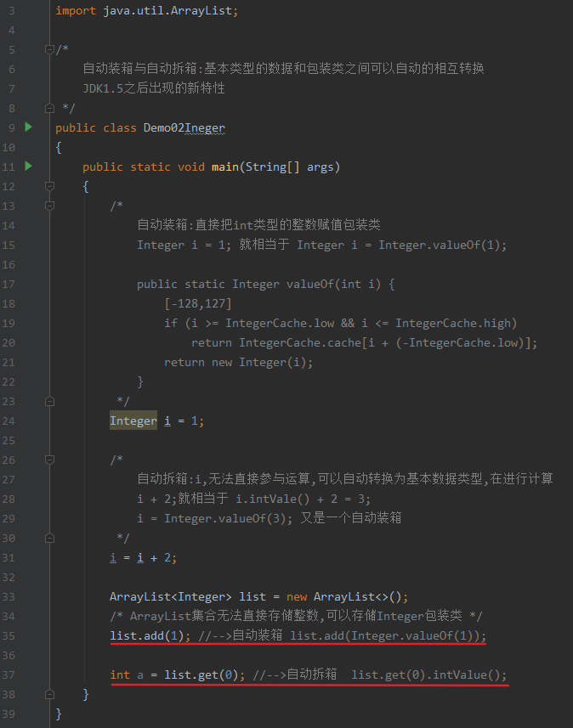573x728 pixels.
Task: Click the highlighted Integer type on line 24
Action: pos(133,420)
